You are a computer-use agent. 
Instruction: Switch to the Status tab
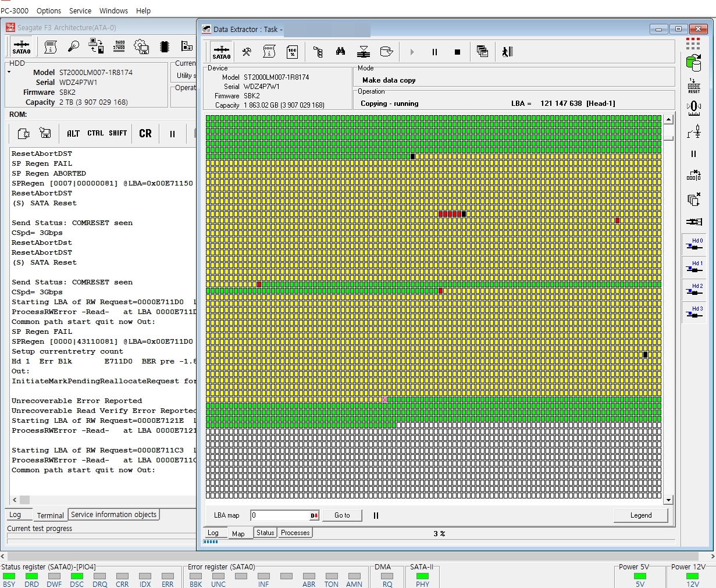[x=265, y=533]
